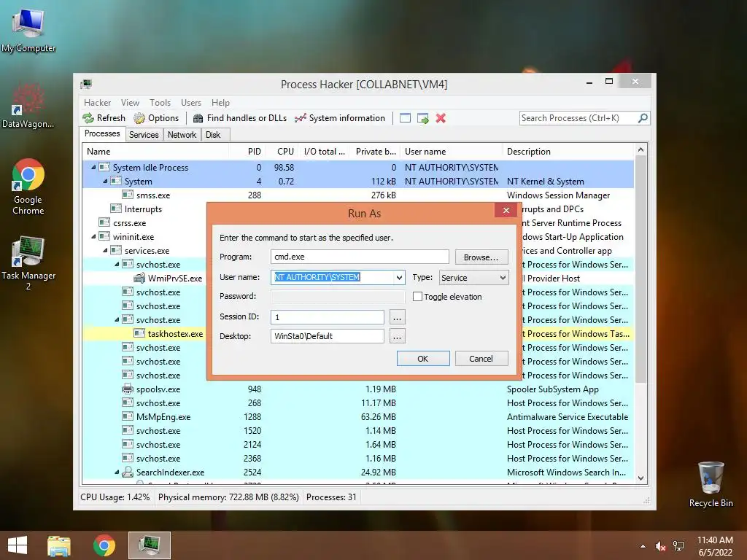Click OK in Run As dialog

pos(423,359)
